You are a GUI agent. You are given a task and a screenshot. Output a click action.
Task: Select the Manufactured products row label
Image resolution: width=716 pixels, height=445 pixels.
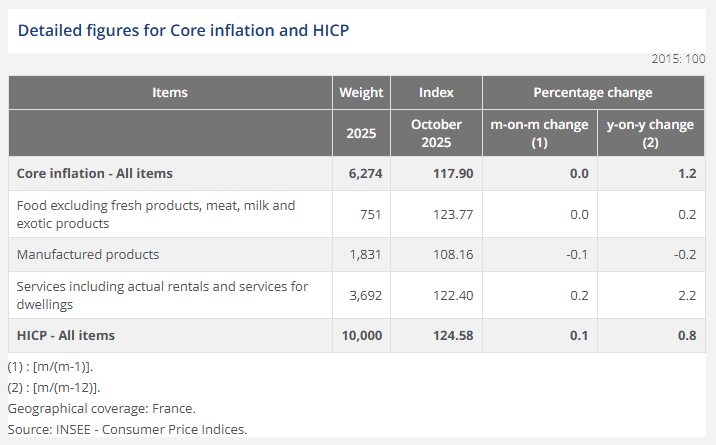pos(88,254)
